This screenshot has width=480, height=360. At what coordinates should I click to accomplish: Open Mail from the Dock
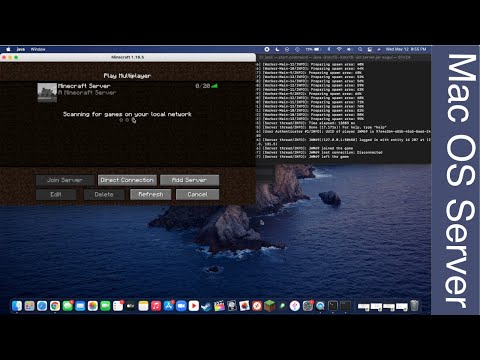tap(80, 306)
